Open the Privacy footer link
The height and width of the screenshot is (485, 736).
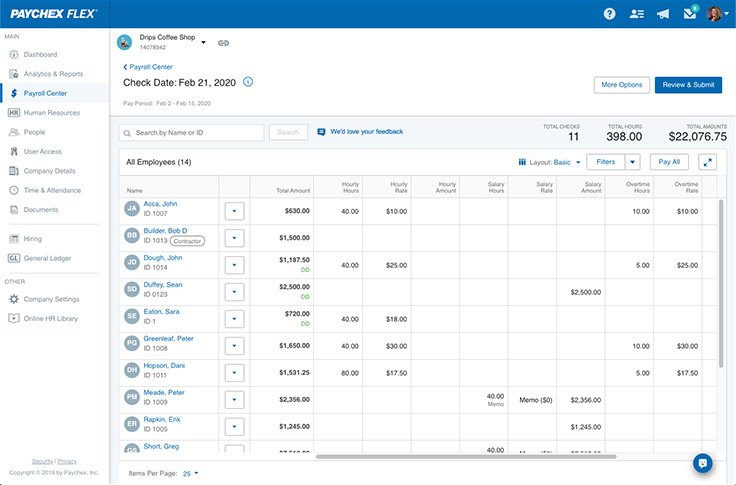coord(67,462)
